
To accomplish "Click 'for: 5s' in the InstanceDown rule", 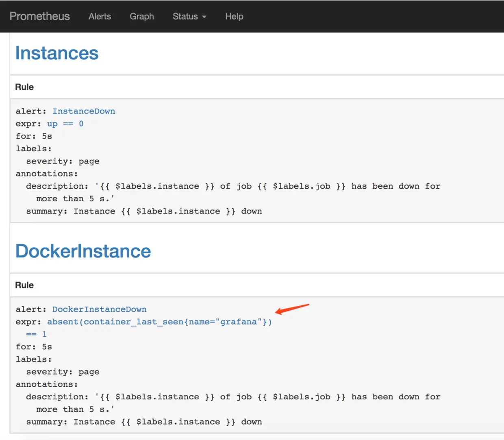I will [x=34, y=136].
